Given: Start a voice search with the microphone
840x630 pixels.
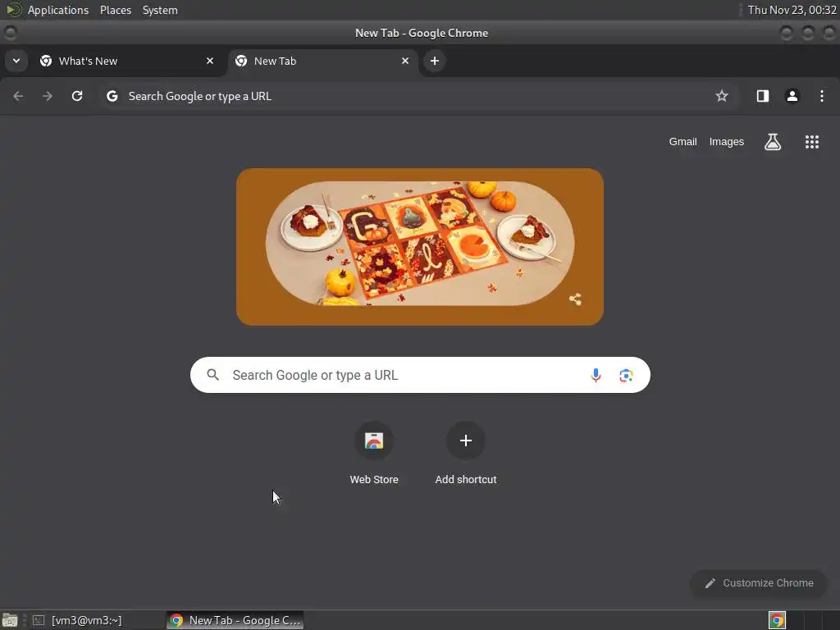Looking at the screenshot, I should click(596, 375).
